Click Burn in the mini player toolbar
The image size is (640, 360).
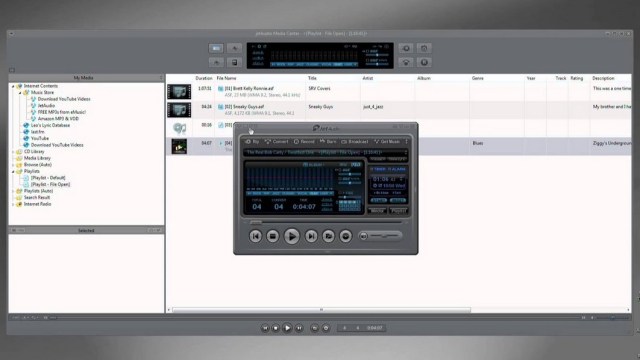(328, 142)
